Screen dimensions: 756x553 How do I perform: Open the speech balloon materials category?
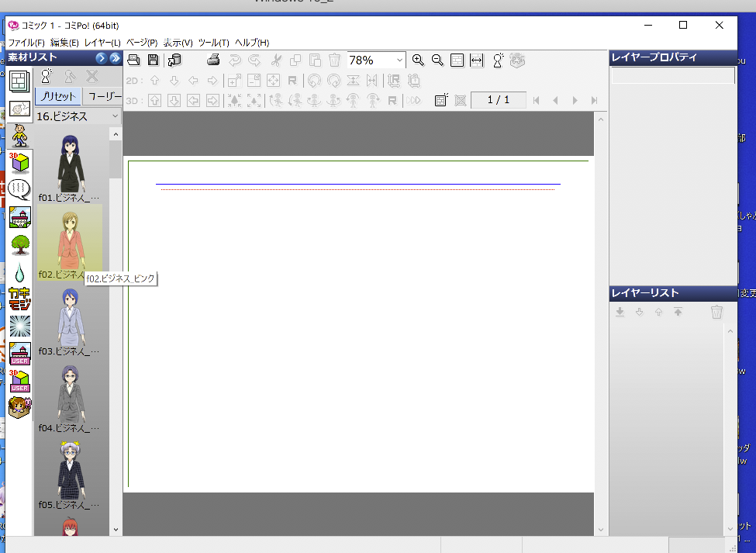(x=19, y=189)
